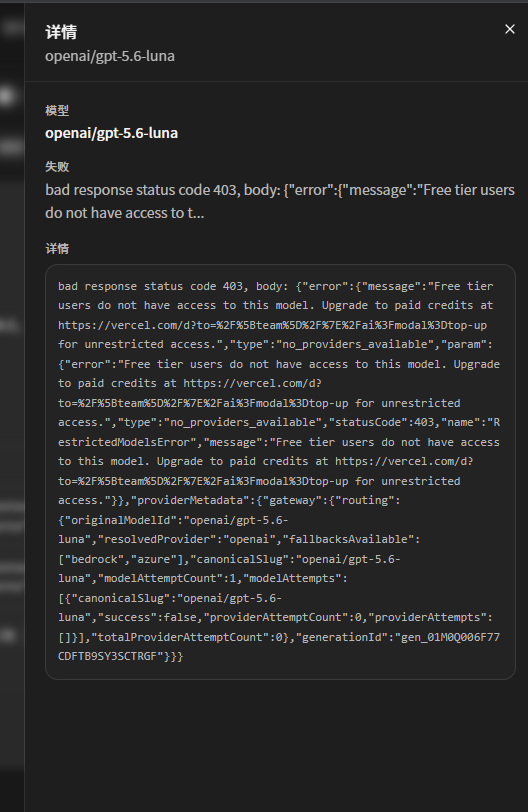Click the openai/gpt-5.6-luna subtitle under 详情 heading
Screen dimensions: 528x812
point(110,56)
